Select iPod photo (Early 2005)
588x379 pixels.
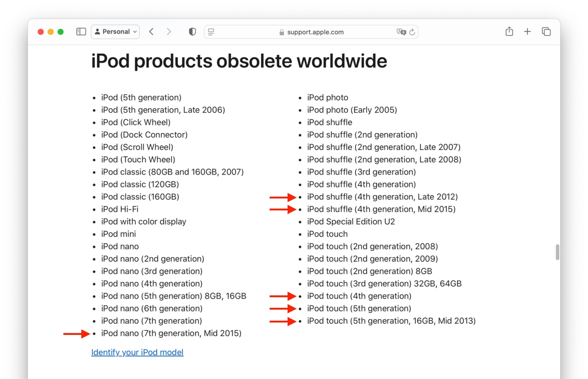(352, 110)
